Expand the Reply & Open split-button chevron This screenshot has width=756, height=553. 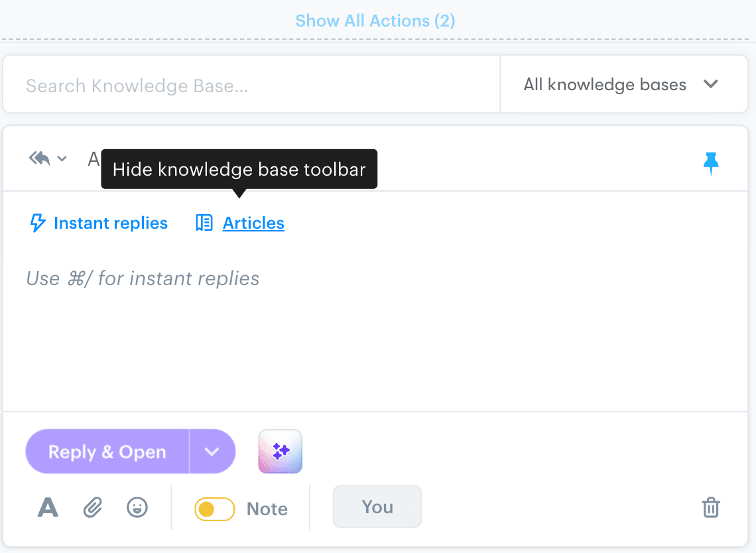point(212,452)
